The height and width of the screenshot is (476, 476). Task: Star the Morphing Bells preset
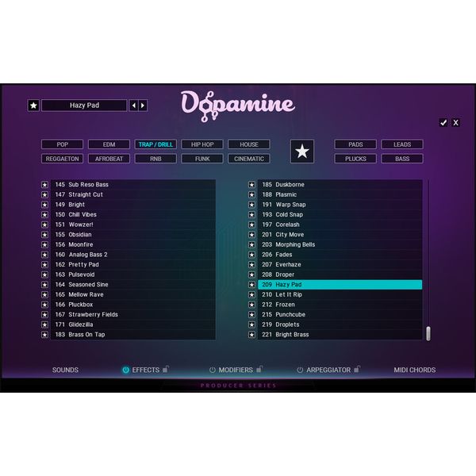pos(251,244)
